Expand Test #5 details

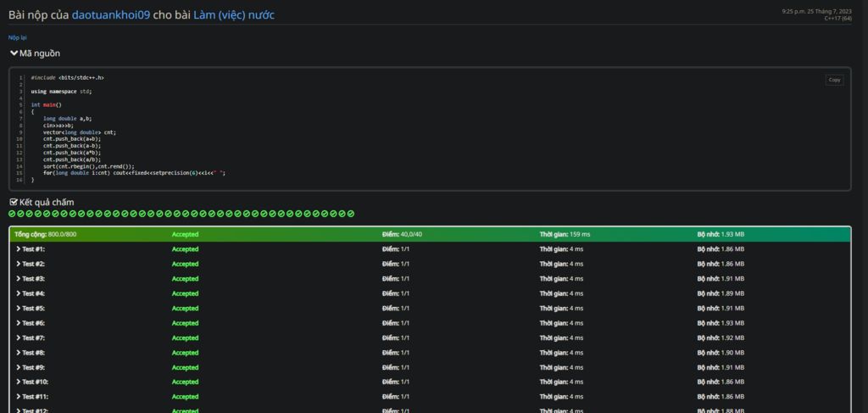pyautogui.click(x=31, y=309)
